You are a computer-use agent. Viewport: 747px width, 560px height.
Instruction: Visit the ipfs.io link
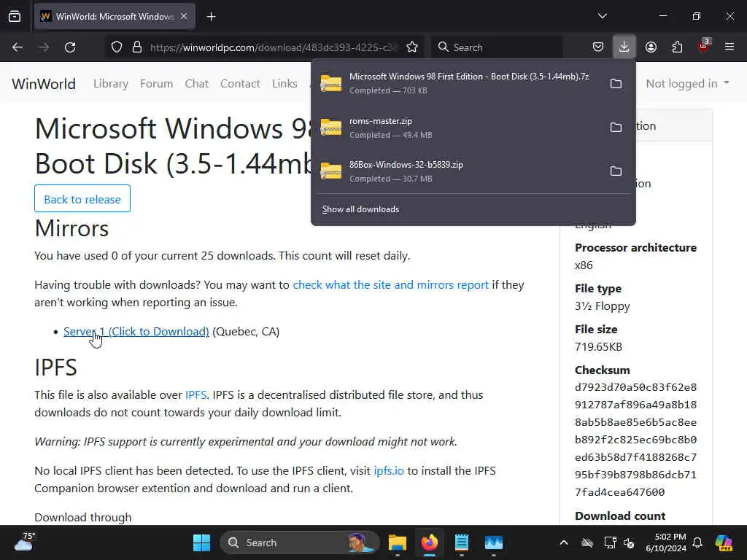click(x=389, y=471)
